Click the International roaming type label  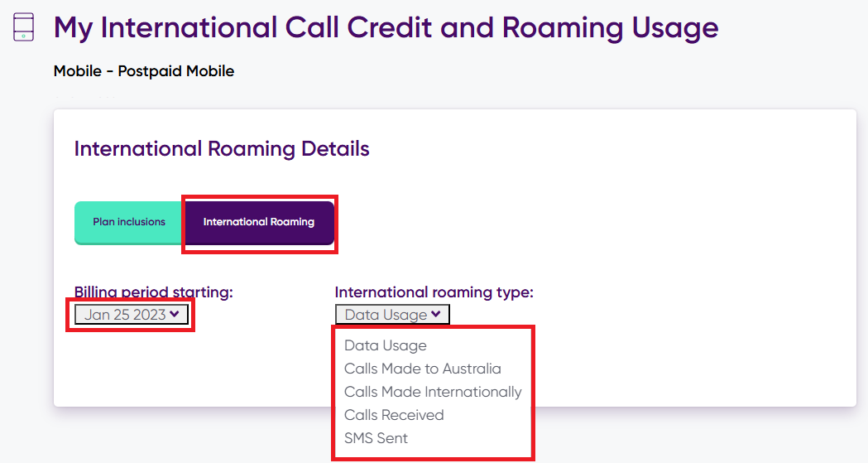pyautogui.click(x=434, y=292)
